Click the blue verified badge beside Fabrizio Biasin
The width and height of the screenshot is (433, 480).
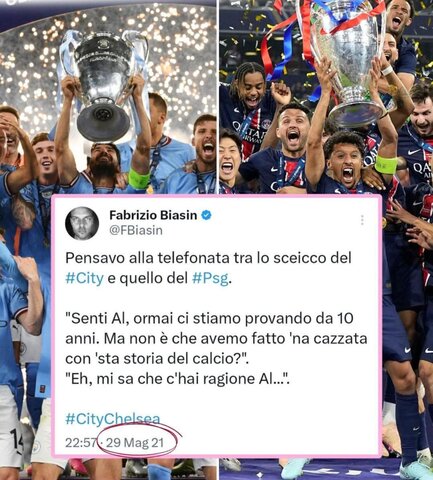click(x=206, y=215)
